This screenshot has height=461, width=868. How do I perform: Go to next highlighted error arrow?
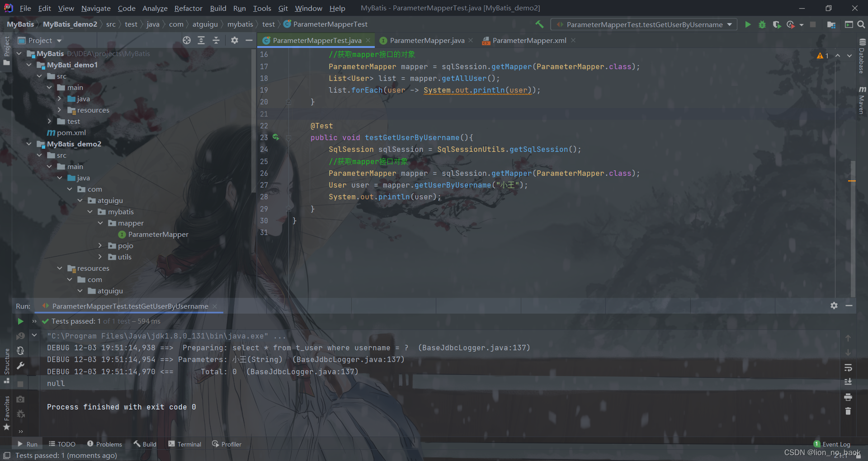pos(849,56)
